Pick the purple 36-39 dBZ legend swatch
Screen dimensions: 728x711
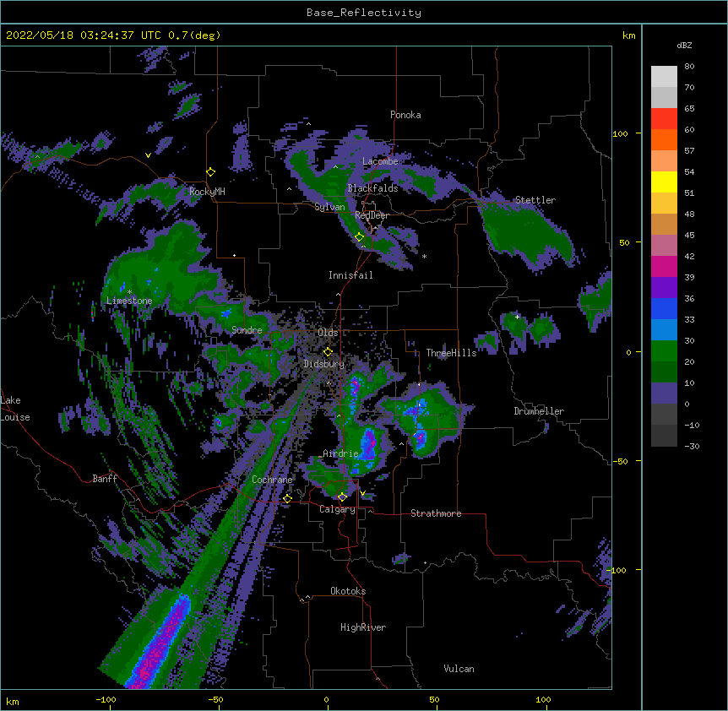(x=664, y=288)
